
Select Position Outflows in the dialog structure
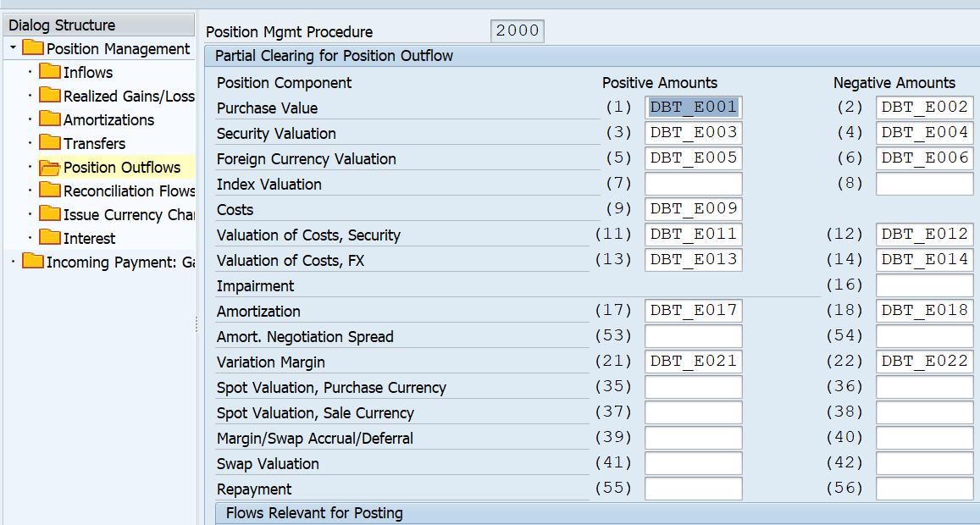(122, 168)
